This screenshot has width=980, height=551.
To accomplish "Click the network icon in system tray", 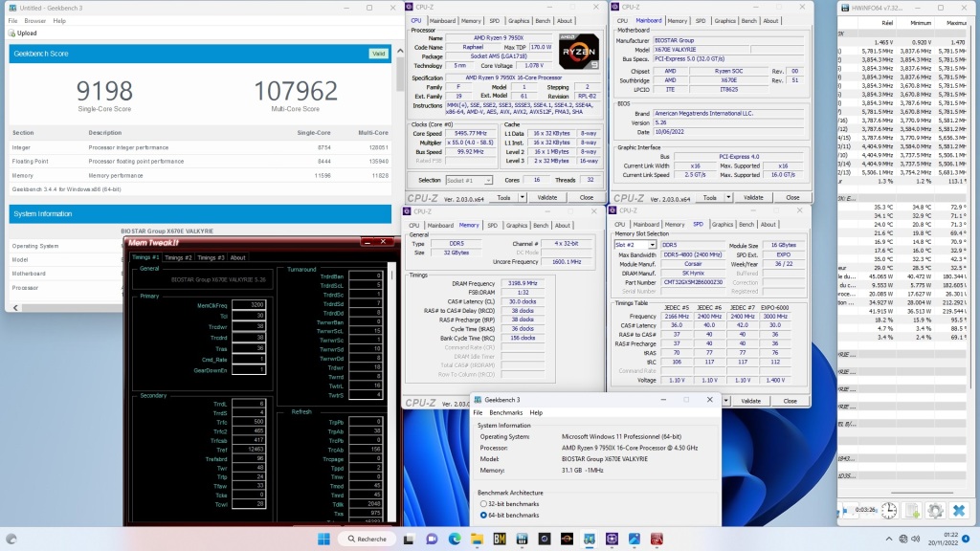I will click(903, 539).
